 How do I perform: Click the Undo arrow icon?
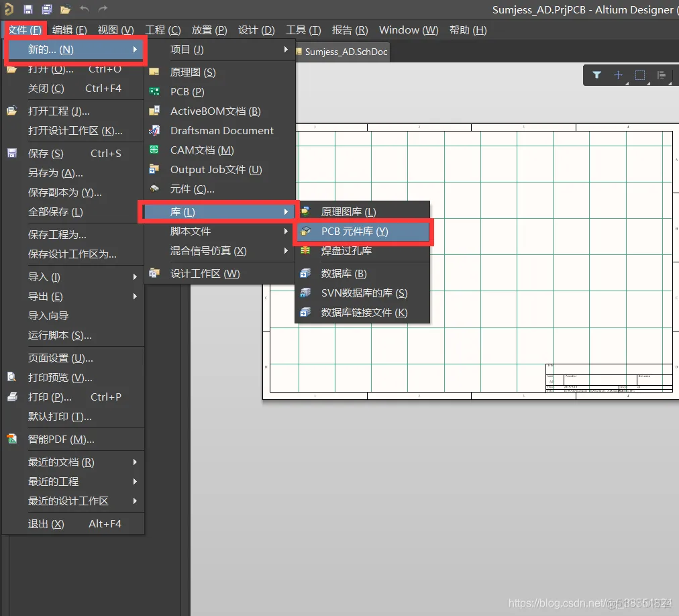coord(85,9)
